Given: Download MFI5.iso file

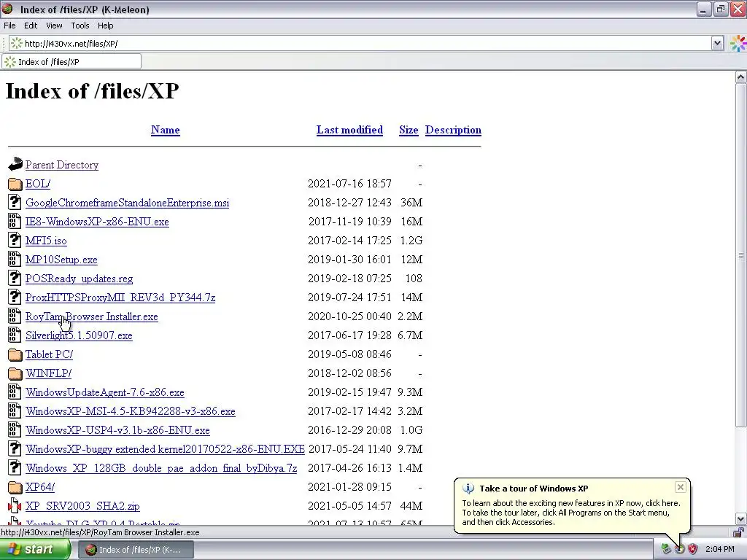Looking at the screenshot, I should (x=46, y=241).
